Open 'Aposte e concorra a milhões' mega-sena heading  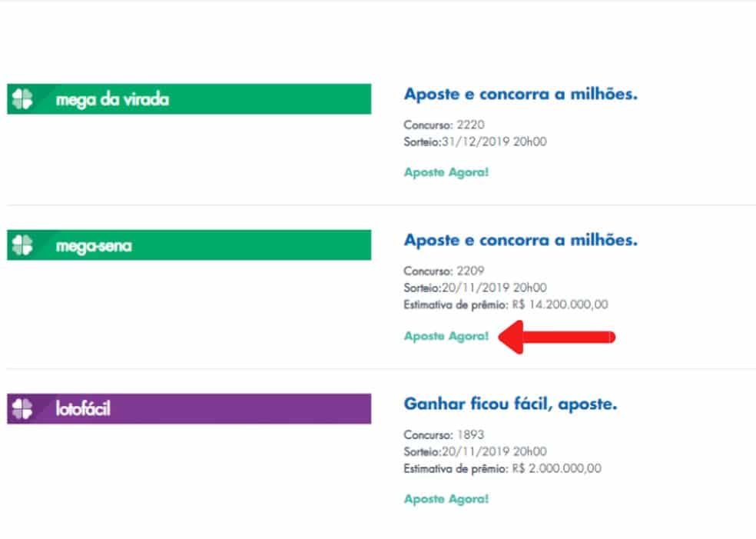pos(521,240)
